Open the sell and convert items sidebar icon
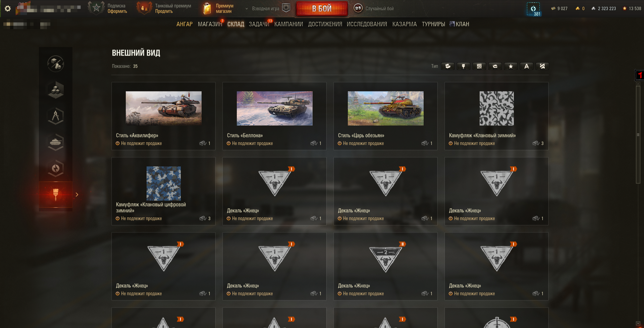This screenshot has width=644, height=328. pos(56,64)
